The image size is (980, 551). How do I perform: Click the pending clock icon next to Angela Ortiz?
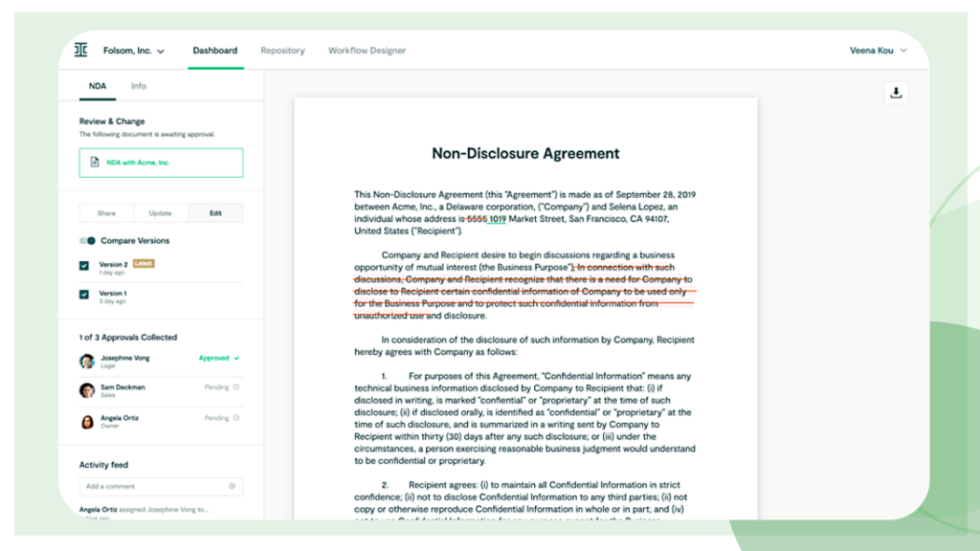(235, 418)
